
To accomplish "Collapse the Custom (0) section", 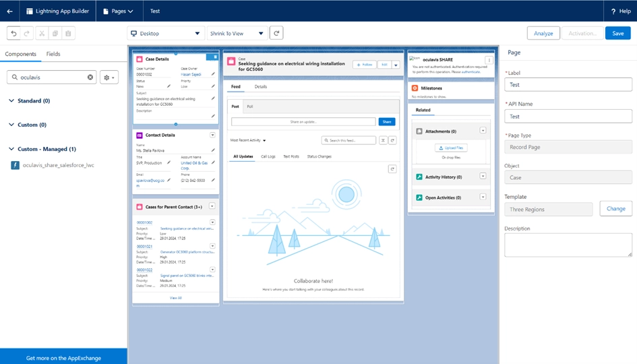I will click(11, 125).
